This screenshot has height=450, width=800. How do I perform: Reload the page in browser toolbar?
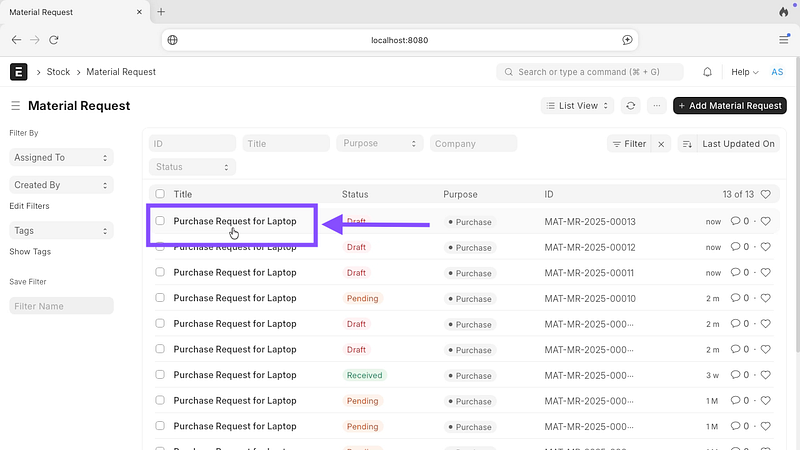(54, 40)
